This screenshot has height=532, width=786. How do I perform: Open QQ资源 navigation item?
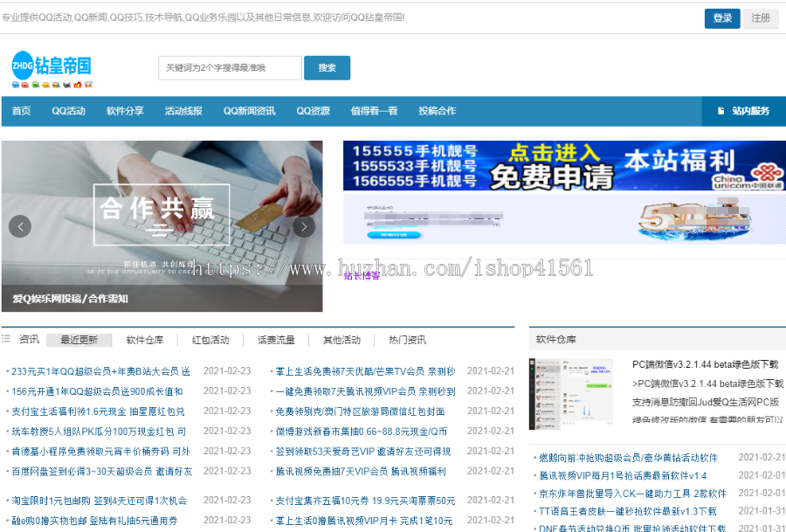coord(313,111)
